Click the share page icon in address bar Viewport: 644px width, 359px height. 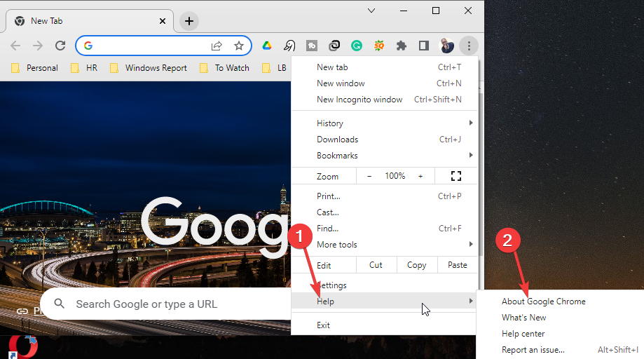click(x=217, y=46)
